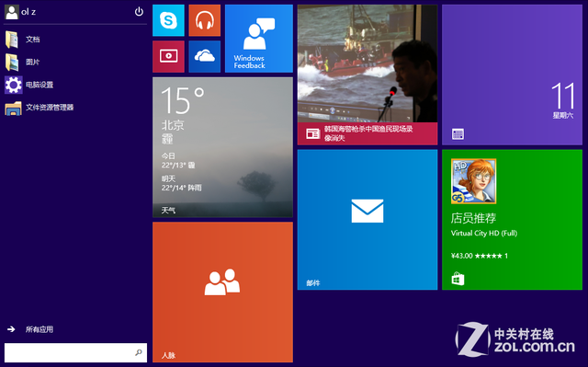Click the news headline 韩国海警枪杀中国渔民现场录像消失

(x=368, y=133)
